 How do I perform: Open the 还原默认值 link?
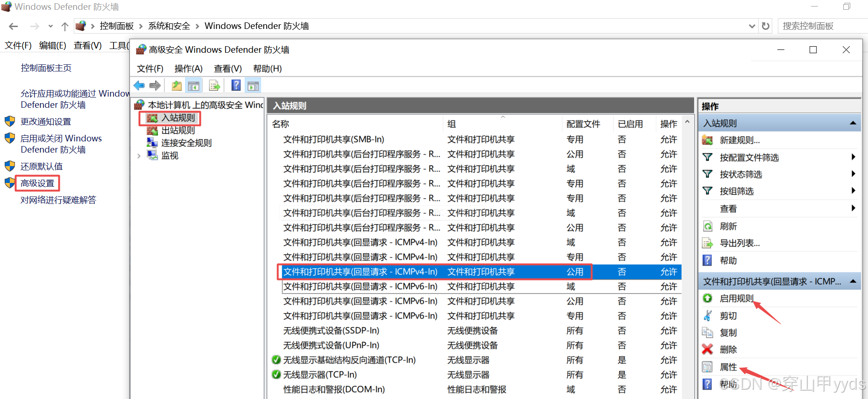point(42,167)
